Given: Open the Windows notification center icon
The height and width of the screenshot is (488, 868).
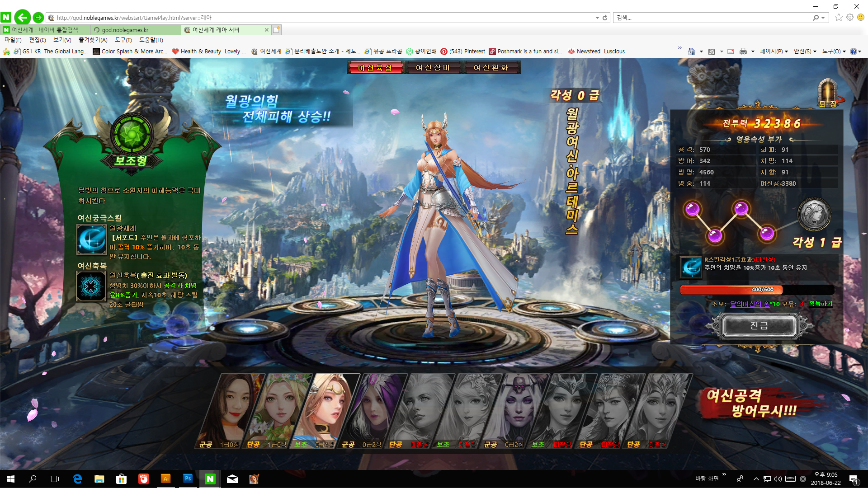Looking at the screenshot, I should 854,479.
